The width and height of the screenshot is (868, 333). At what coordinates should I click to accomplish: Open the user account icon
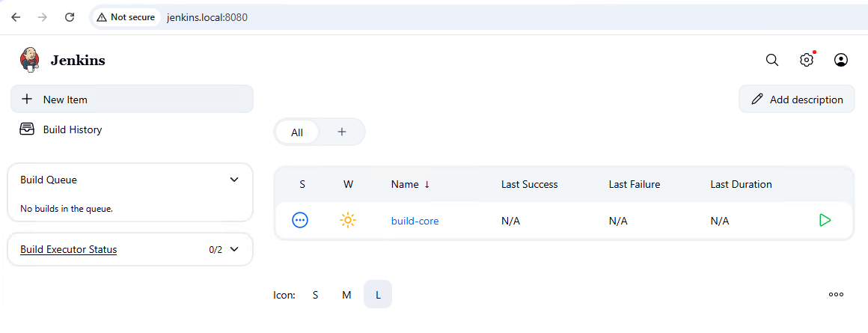[x=841, y=60]
